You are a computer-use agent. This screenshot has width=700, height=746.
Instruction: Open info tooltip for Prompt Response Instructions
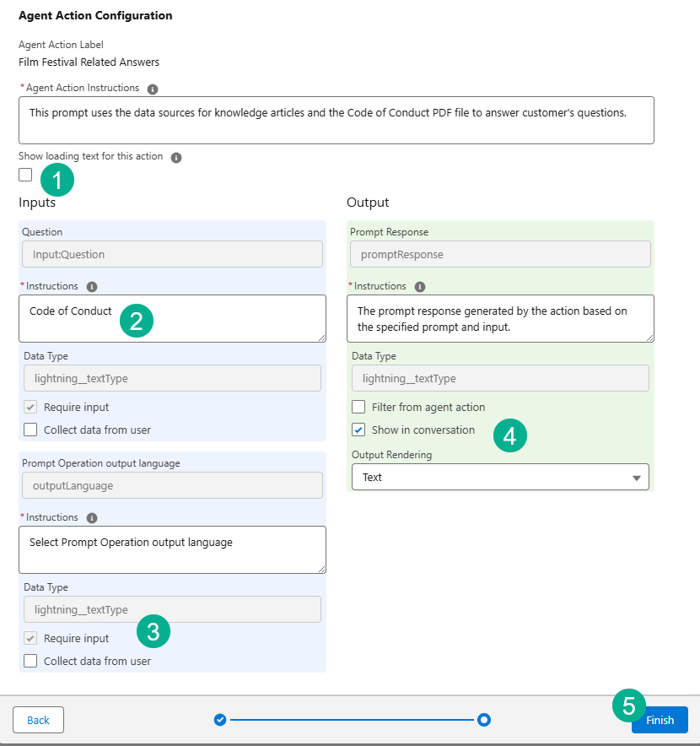[x=420, y=287]
